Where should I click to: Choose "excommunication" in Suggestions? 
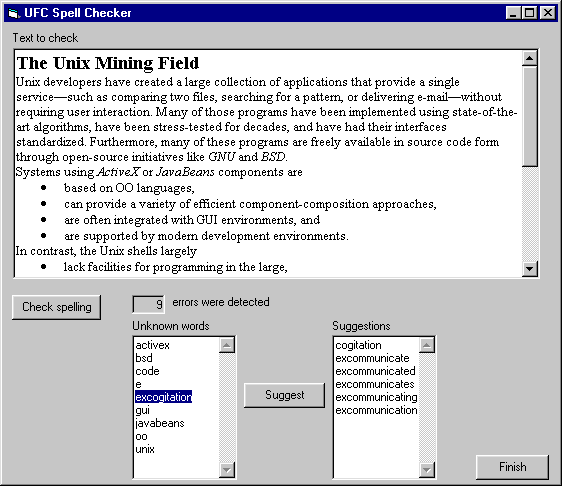(x=376, y=410)
